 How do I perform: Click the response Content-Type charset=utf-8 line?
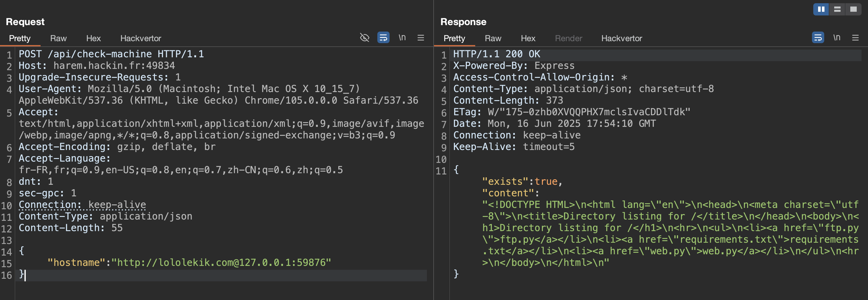[x=584, y=89]
